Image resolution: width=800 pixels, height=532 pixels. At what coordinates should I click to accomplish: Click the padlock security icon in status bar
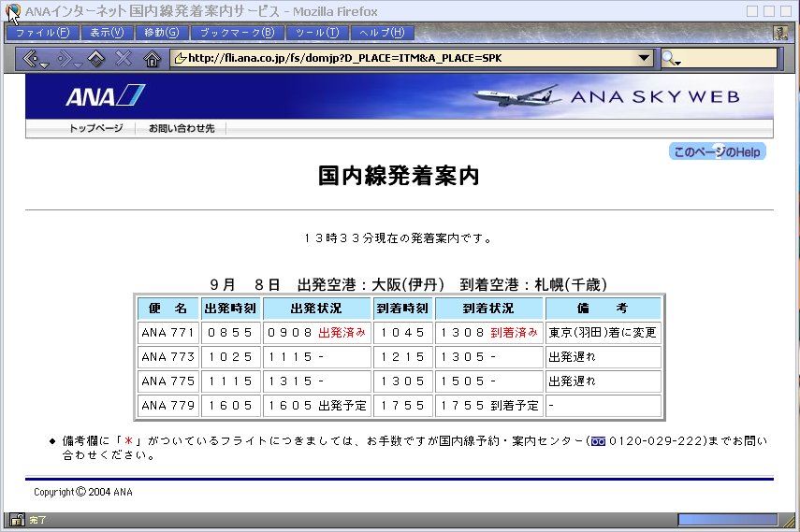pos(16,519)
